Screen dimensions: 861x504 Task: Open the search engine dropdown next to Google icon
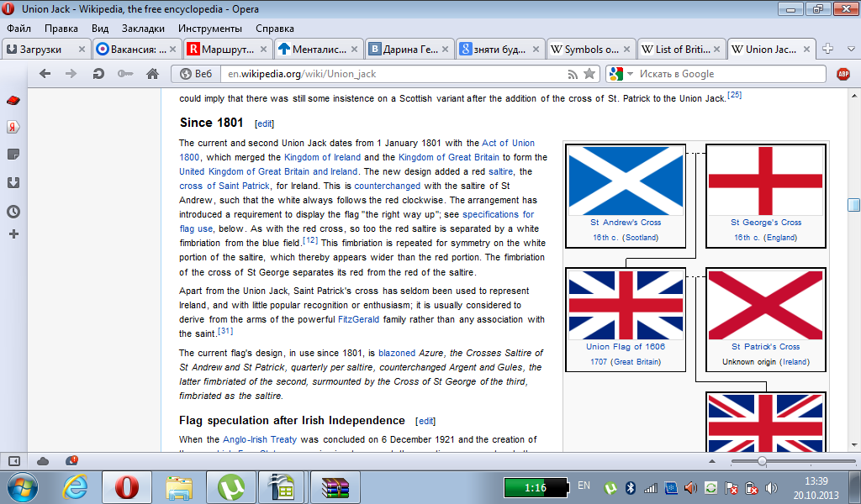pyautogui.click(x=630, y=73)
